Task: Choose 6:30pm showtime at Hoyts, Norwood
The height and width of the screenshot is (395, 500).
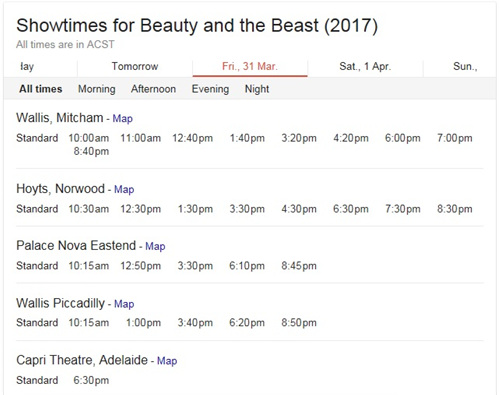Action: pyautogui.click(x=351, y=209)
